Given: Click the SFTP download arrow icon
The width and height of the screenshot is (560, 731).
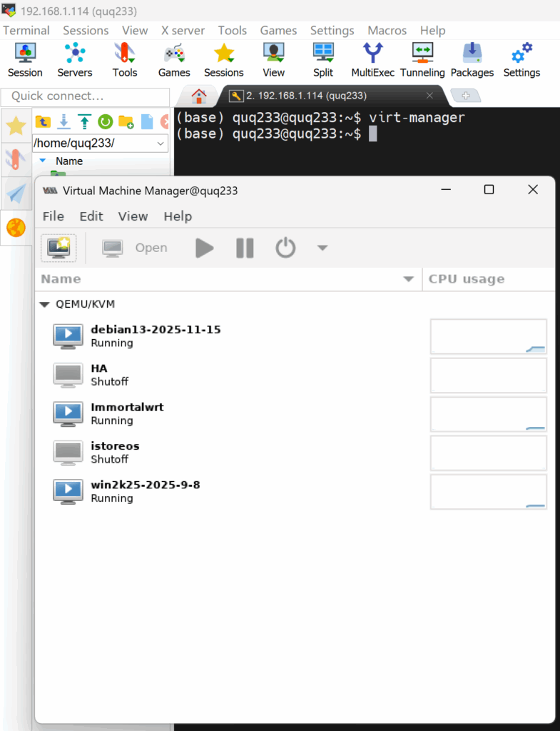Looking at the screenshot, I should pyautogui.click(x=63, y=122).
